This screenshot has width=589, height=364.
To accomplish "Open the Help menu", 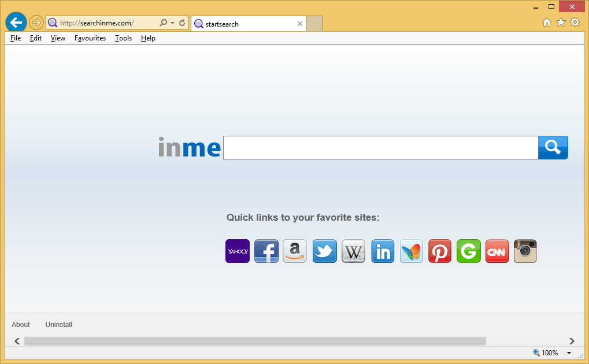I will pyautogui.click(x=148, y=38).
